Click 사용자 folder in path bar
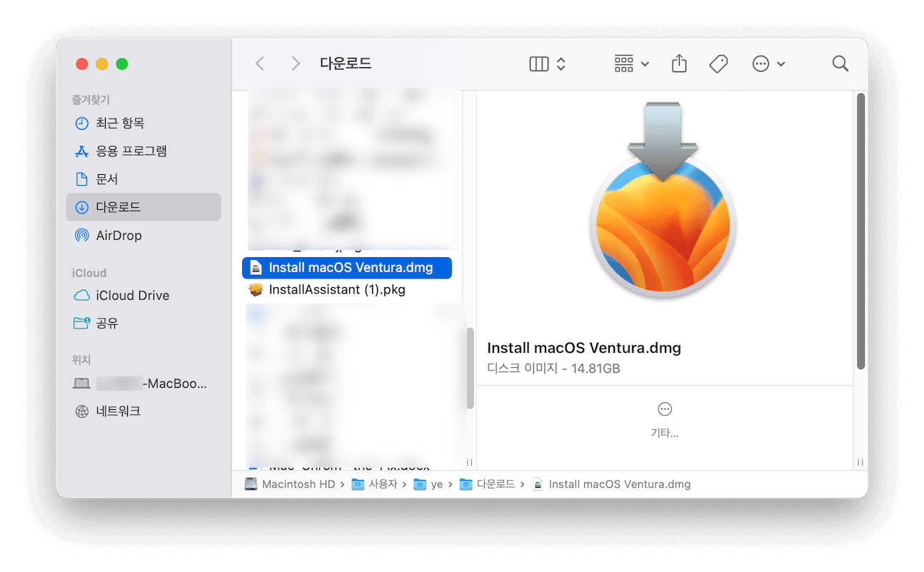Image resolution: width=924 pixels, height=572 pixels. tap(375, 484)
